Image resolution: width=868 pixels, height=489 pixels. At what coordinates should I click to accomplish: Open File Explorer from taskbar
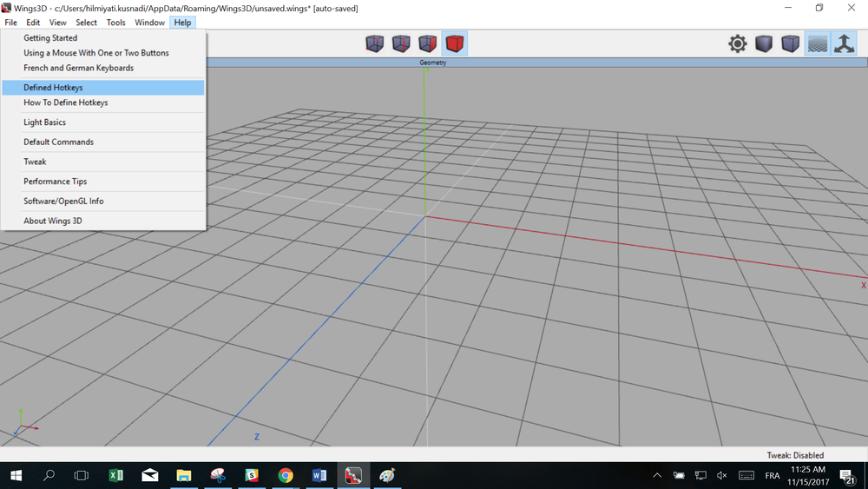pos(184,475)
